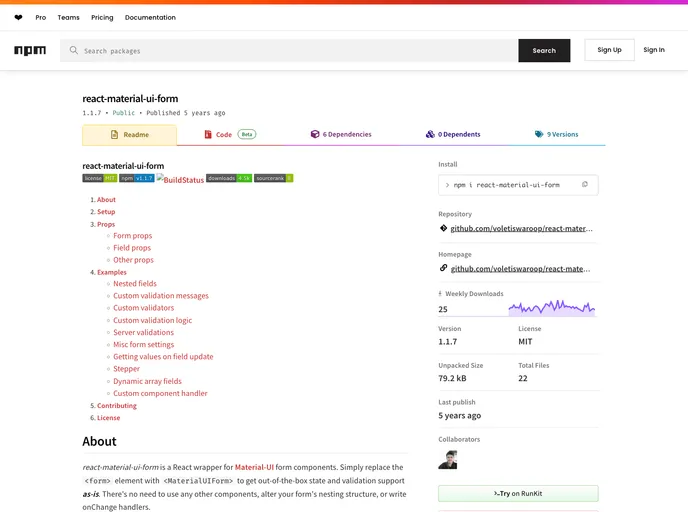Jump to Nested fields example

[135, 284]
